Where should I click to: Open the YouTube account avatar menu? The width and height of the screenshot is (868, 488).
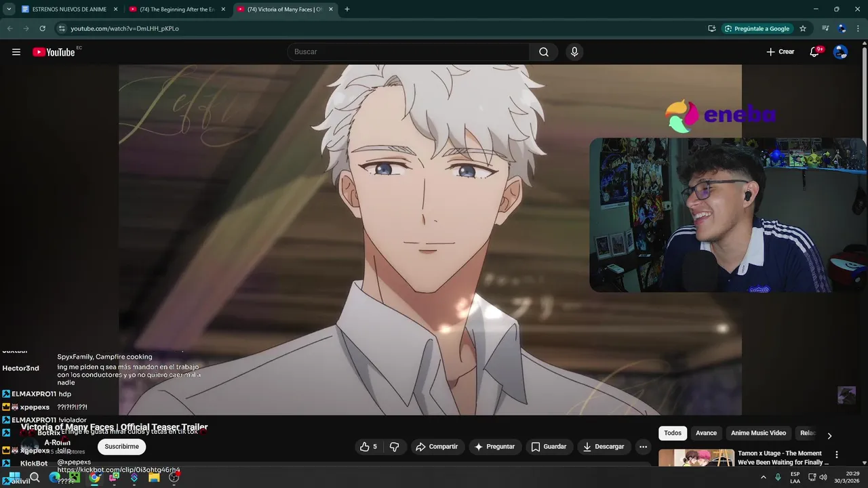point(840,52)
